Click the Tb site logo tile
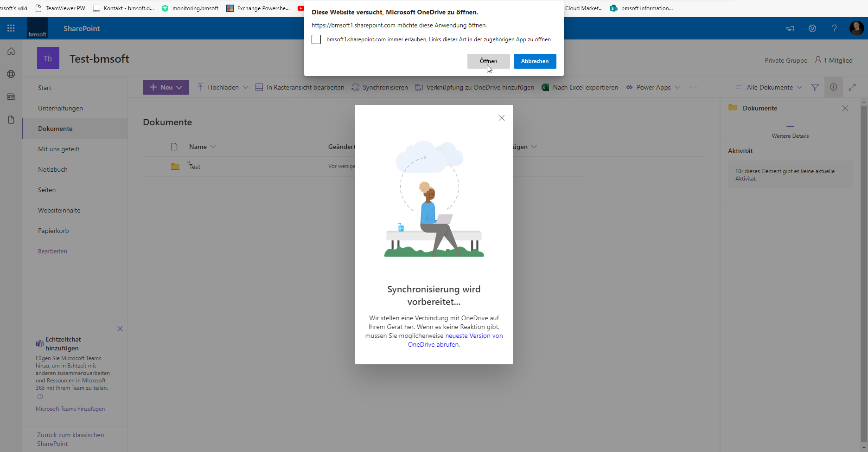 pyautogui.click(x=48, y=58)
